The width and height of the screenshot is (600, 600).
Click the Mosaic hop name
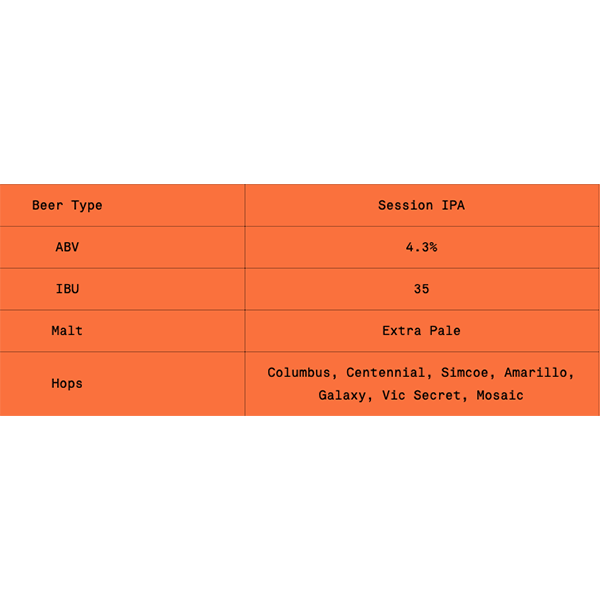pyautogui.click(x=500, y=395)
